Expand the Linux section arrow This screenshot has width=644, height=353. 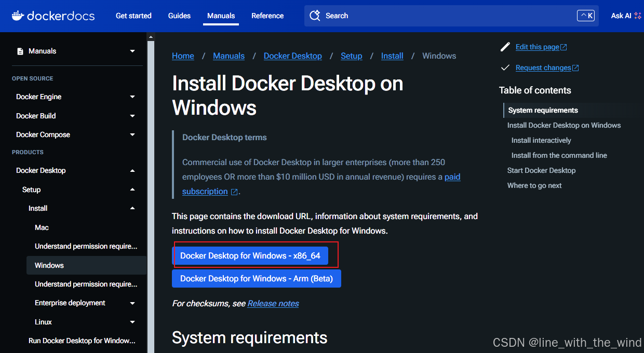(x=132, y=322)
